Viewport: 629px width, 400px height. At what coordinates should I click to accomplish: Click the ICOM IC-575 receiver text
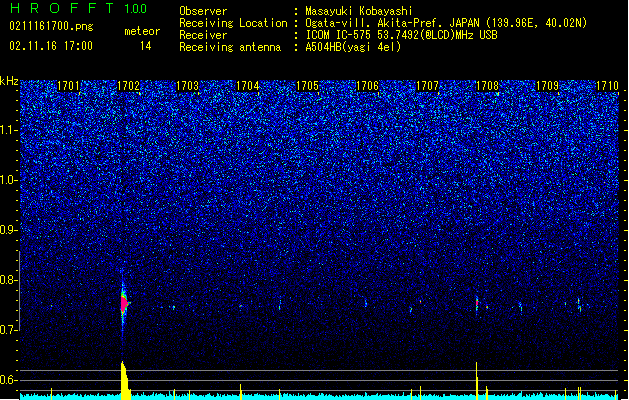[401, 35]
